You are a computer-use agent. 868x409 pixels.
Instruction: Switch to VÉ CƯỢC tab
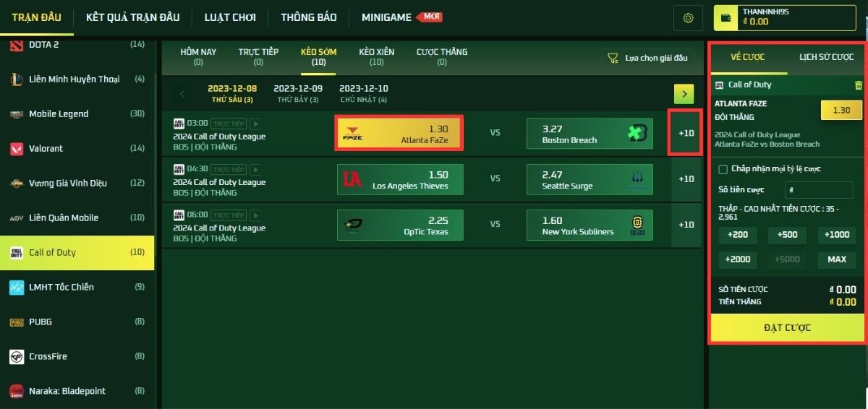coord(748,57)
